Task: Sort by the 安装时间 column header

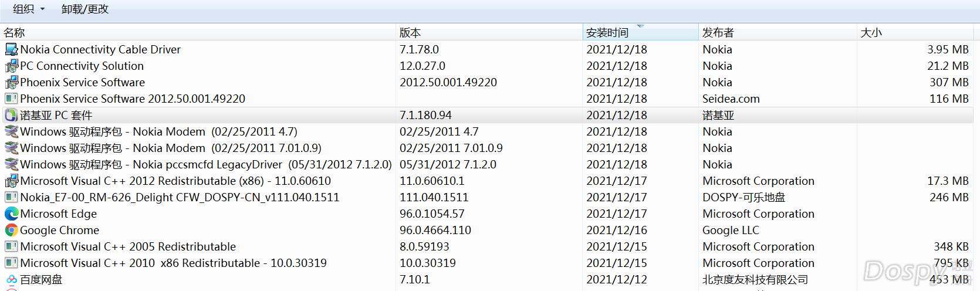Action: pyautogui.click(x=641, y=33)
